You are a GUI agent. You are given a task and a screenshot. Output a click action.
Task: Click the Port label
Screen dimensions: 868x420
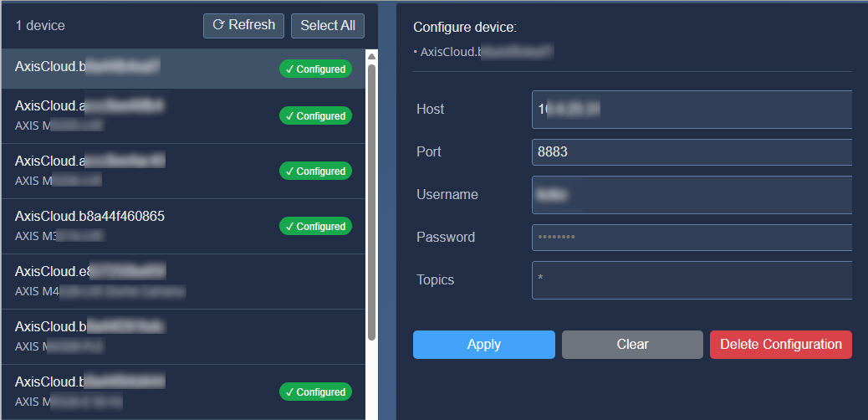(x=428, y=151)
